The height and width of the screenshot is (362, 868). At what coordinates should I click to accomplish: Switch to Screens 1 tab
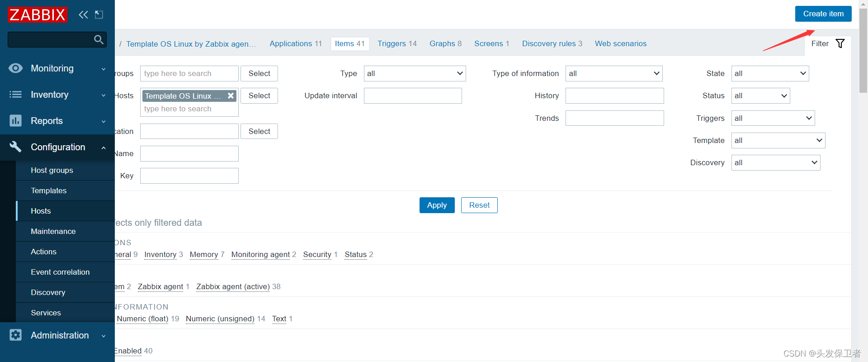point(492,43)
